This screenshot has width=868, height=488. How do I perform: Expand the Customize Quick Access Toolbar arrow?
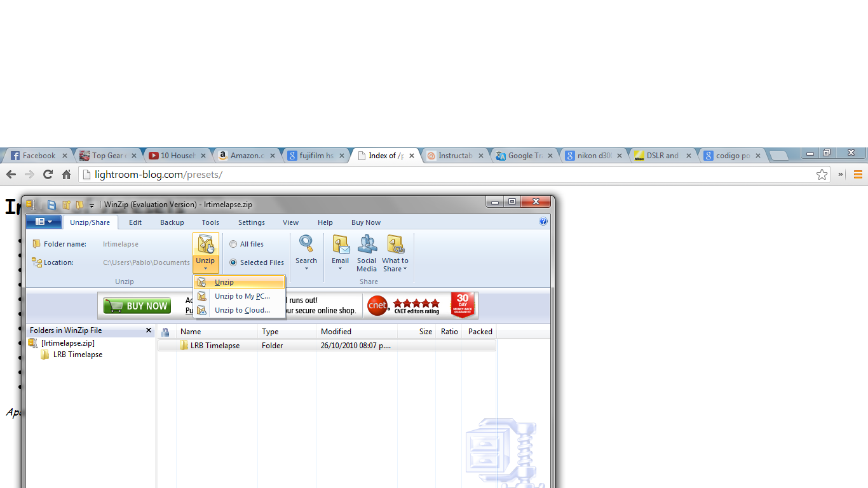tap(92, 205)
